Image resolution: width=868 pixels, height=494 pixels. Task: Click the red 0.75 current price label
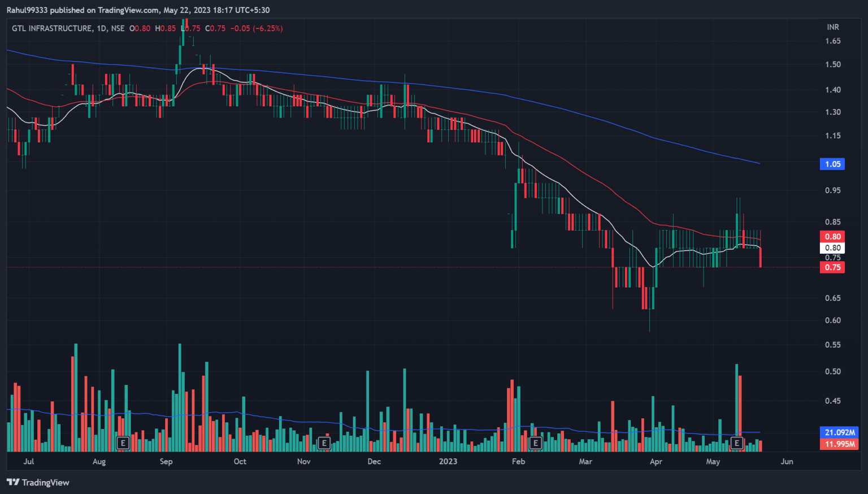(832, 267)
